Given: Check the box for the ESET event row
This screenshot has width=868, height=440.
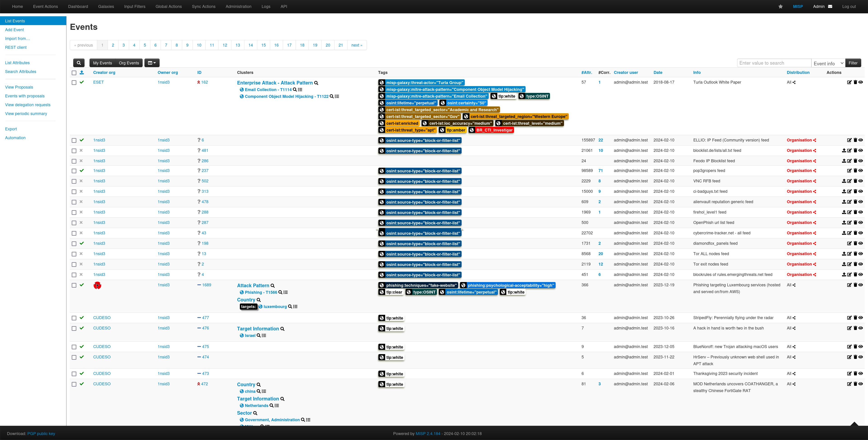Looking at the screenshot, I should point(74,82).
